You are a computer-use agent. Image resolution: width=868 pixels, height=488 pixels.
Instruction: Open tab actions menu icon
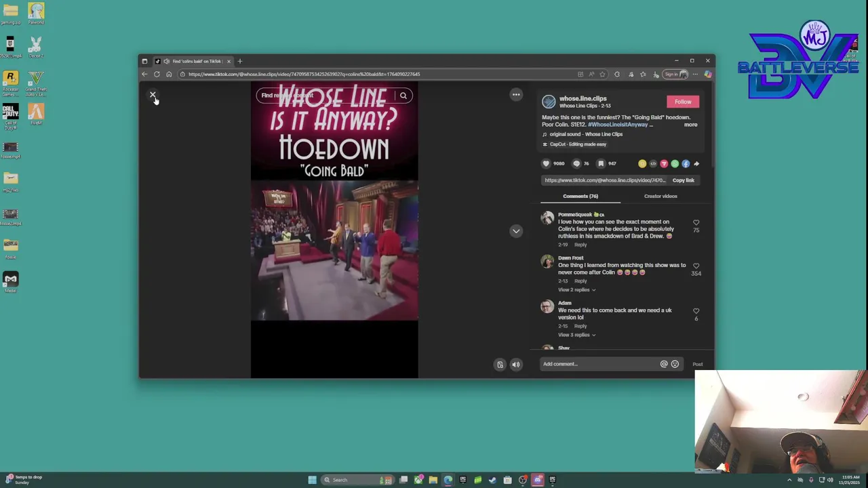click(x=144, y=61)
